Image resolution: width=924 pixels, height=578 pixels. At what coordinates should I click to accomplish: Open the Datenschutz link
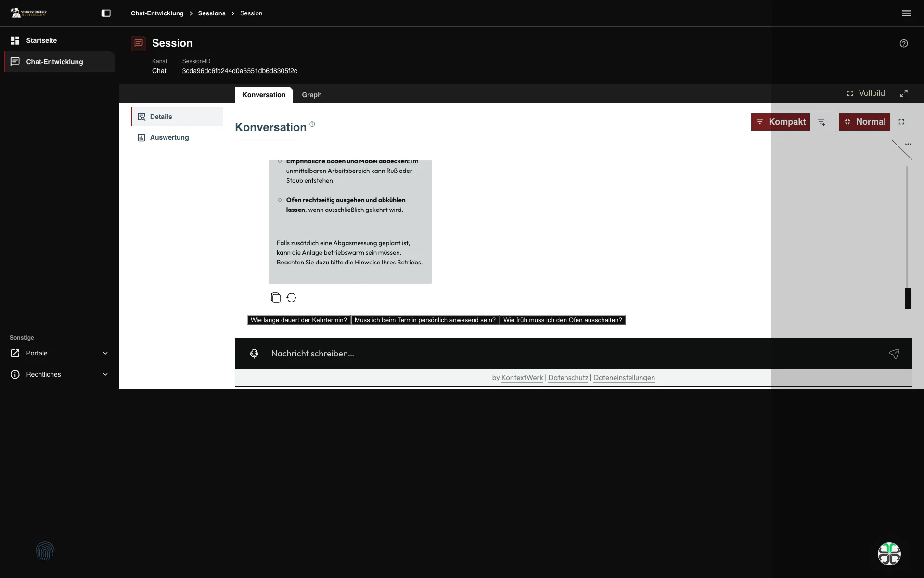pos(568,378)
